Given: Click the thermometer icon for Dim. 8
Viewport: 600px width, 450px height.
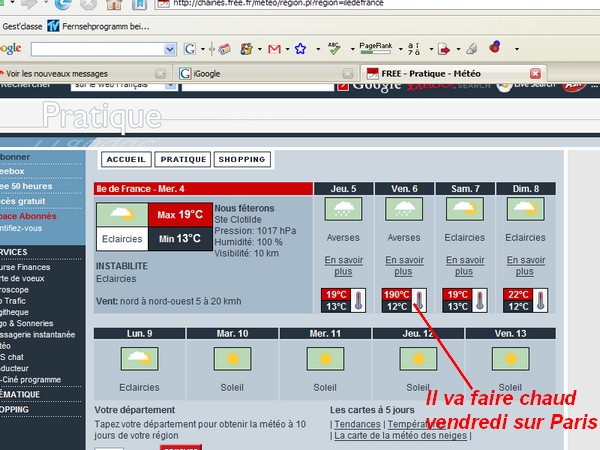Looking at the screenshot, I should click(540, 299).
